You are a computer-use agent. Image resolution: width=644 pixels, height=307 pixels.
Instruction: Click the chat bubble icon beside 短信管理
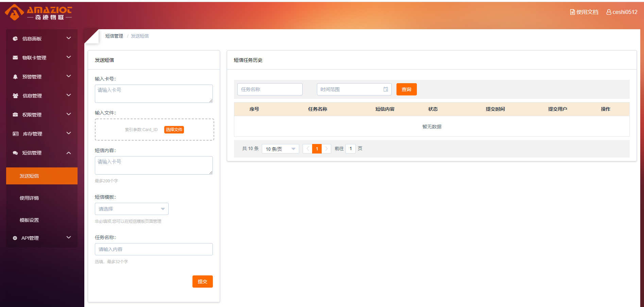tap(15, 153)
